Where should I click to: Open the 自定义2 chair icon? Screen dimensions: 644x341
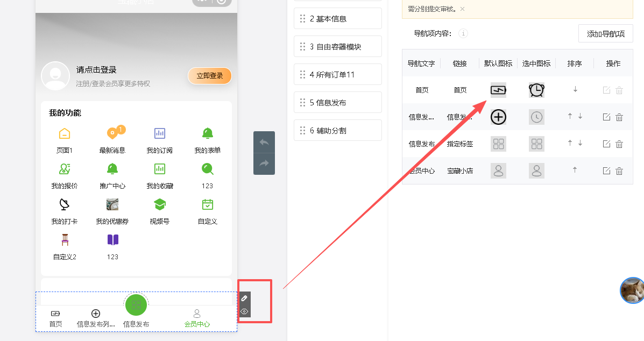65,240
